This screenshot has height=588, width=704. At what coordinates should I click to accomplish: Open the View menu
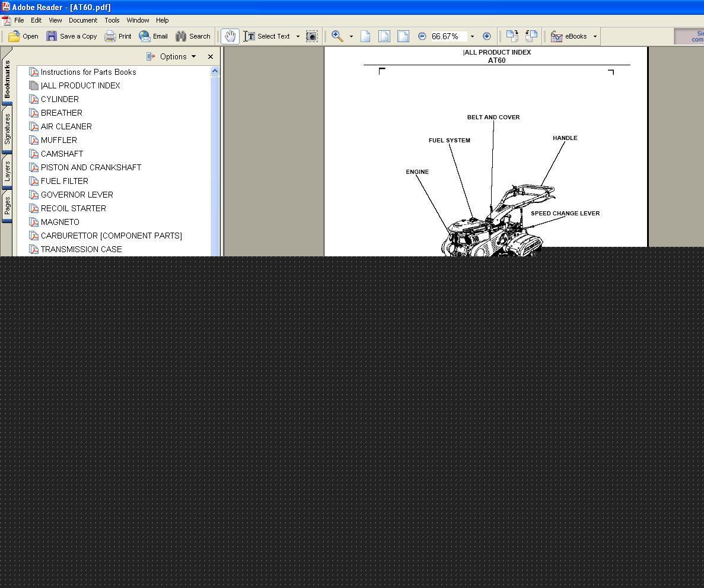55,20
